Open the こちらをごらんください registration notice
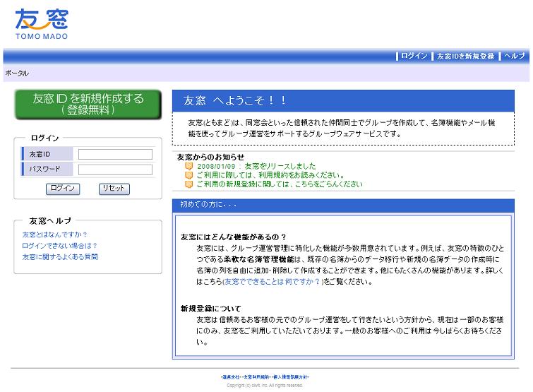 tap(280, 184)
